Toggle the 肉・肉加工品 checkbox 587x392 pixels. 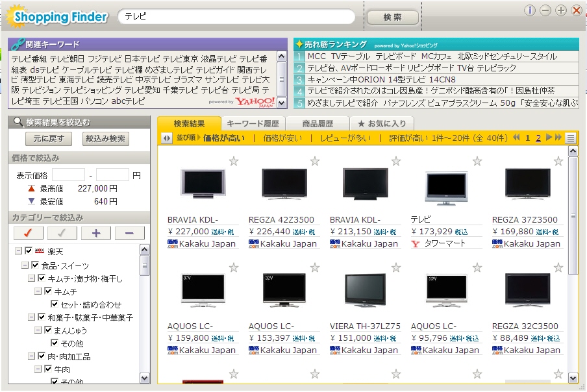[x=42, y=356]
